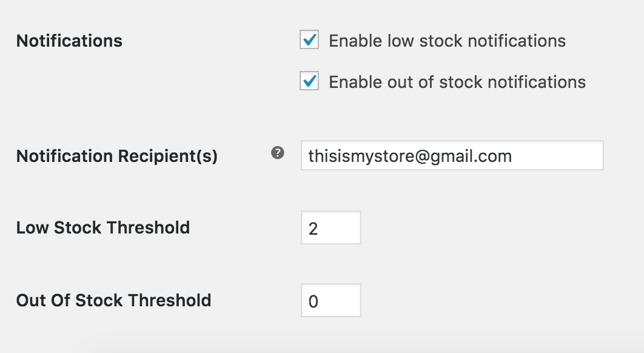Screen dimensions: 644x353
Task: Focus the notification recipient email field
Action: [452, 155]
